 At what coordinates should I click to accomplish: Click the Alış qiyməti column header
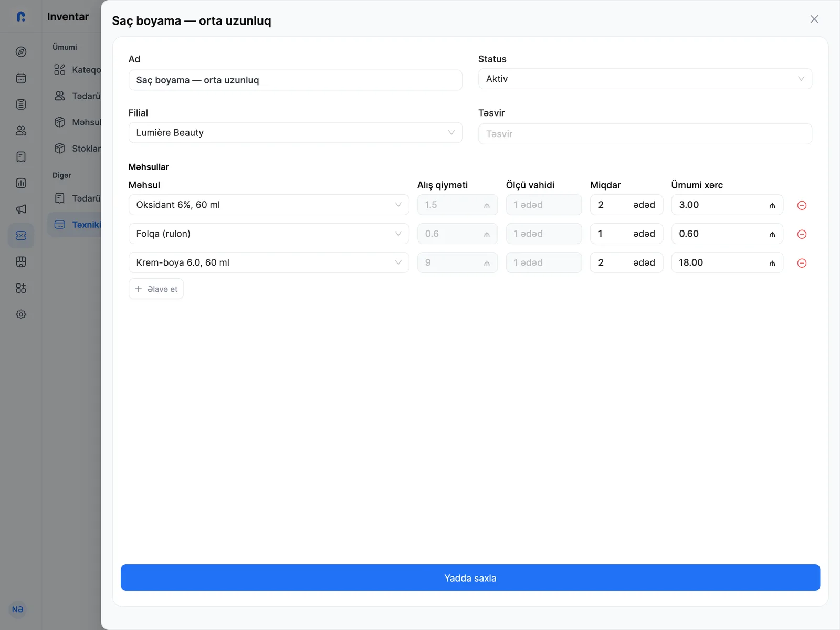pyautogui.click(x=443, y=185)
